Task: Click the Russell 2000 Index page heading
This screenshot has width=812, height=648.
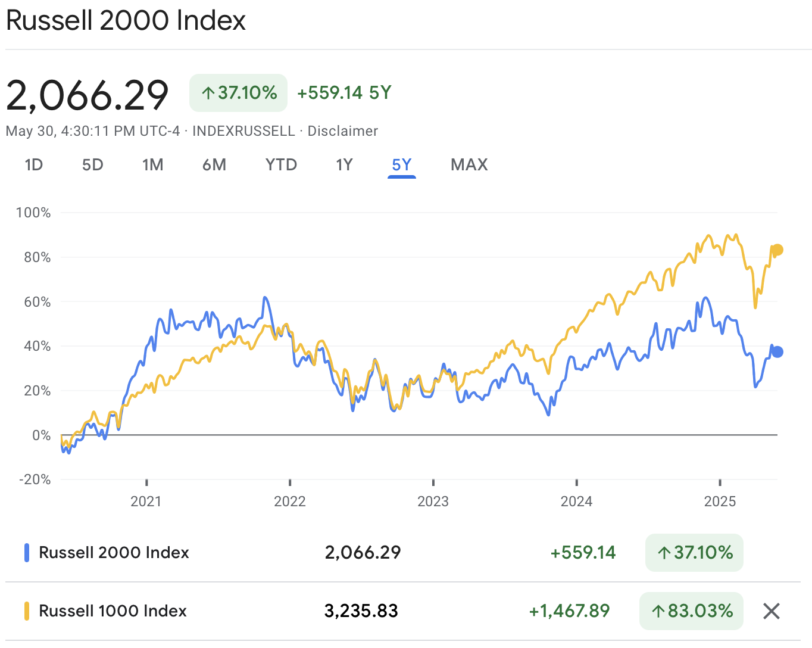Action: pos(126,21)
